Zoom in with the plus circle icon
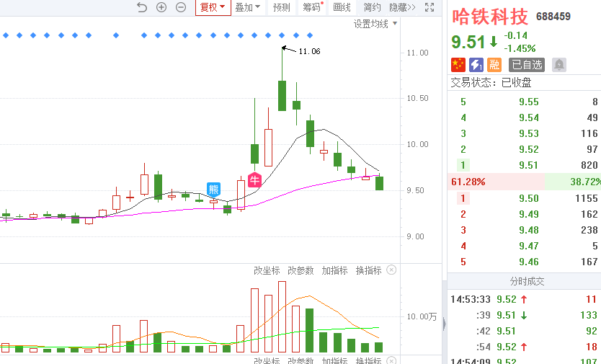Image resolution: width=601 pixels, height=364 pixels. coord(161,7)
